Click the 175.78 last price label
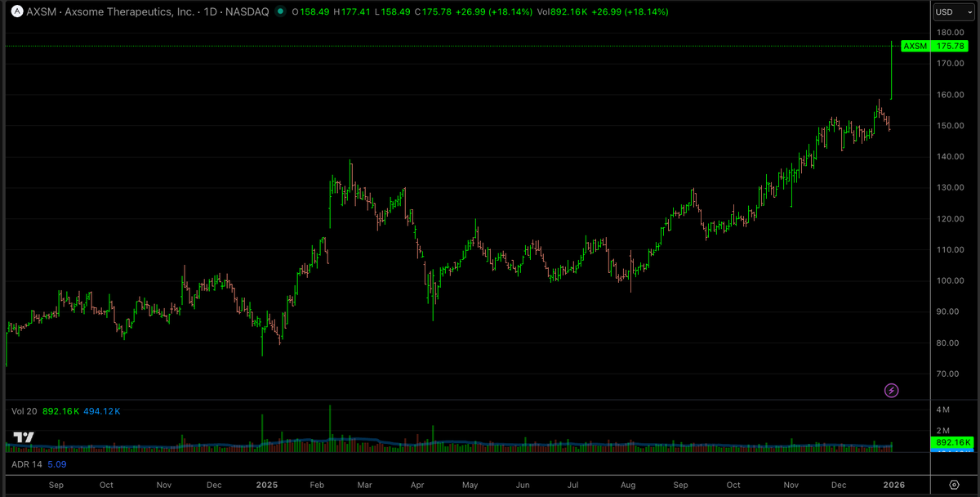980x497 pixels. [951, 46]
